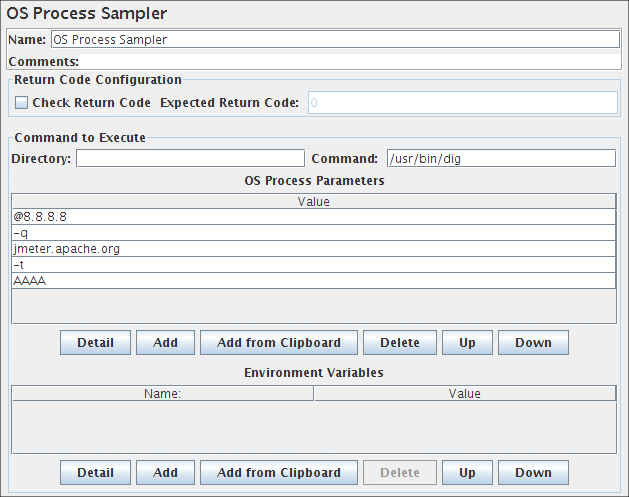The height and width of the screenshot is (497, 629).
Task: Add parameters from clipboard
Action: coord(279,343)
